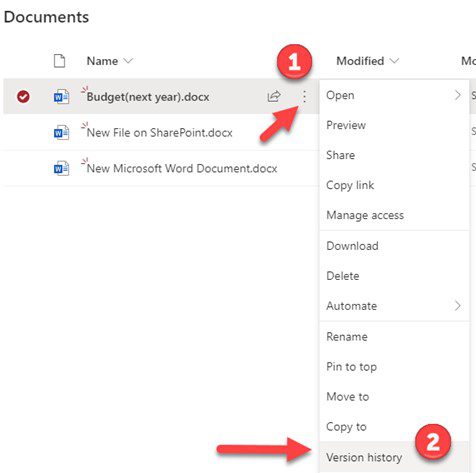Open New Microsoft Word Document.docx file link
The width and height of the screenshot is (476, 473).
click(x=182, y=168)
